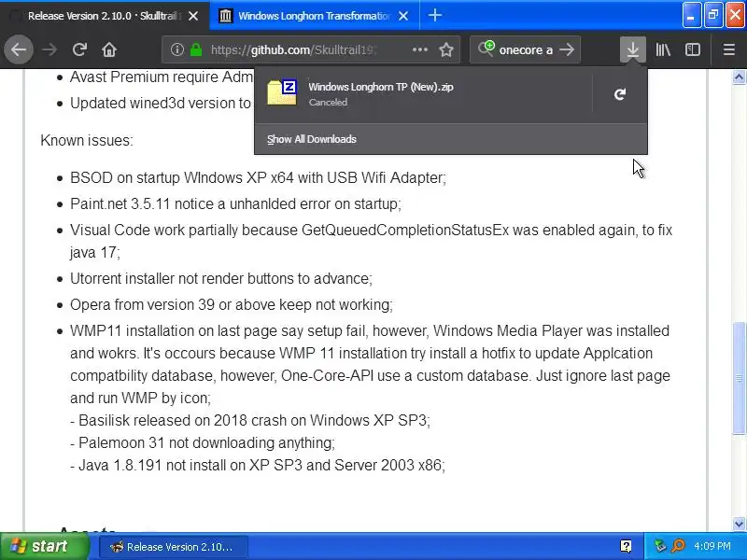747x560 pixels.
Task: Click the vertical scrollbar thumb
Action: 739,378
